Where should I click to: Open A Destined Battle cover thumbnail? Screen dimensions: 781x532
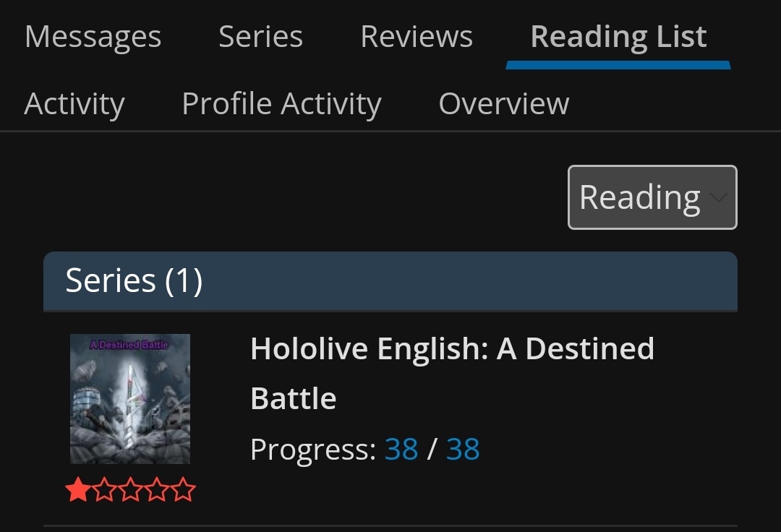point(130,398)
